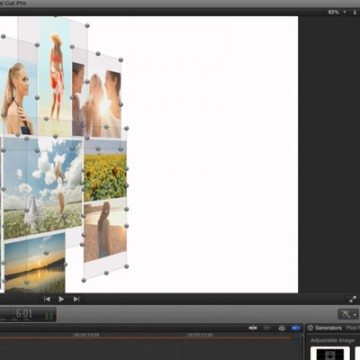Click the 6:01 timecode display

[x=24, y=313]
